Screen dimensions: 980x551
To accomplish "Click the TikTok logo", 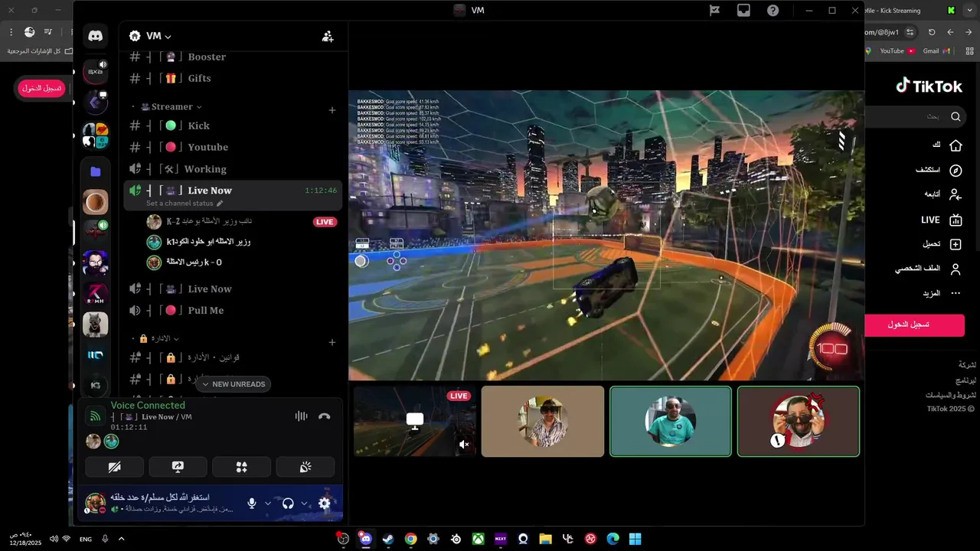I will coord(929,86).
